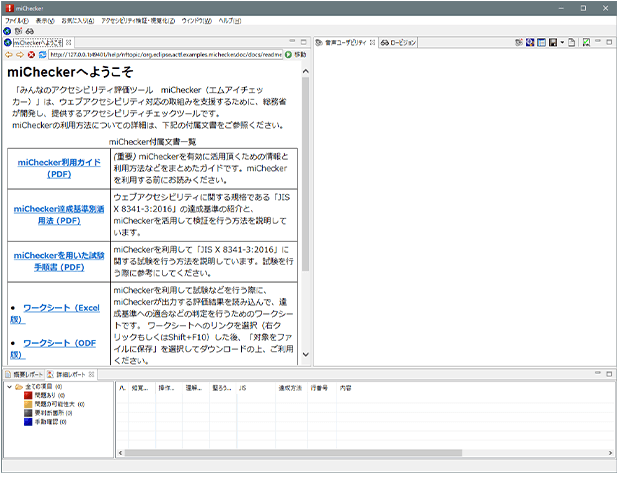Screen dimensions: 618x480
Task: Maximize the visualization pane
Action: point(609,41)
